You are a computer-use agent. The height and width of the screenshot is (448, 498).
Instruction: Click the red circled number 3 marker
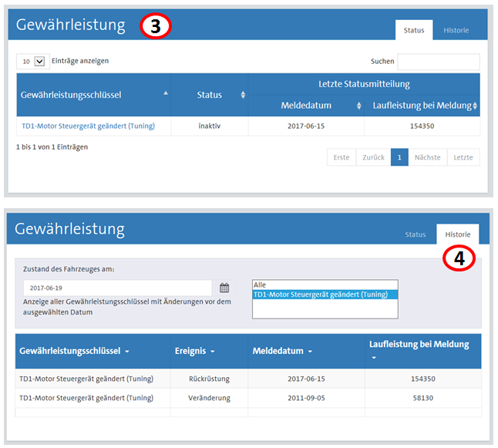click(x=155, y=26)
